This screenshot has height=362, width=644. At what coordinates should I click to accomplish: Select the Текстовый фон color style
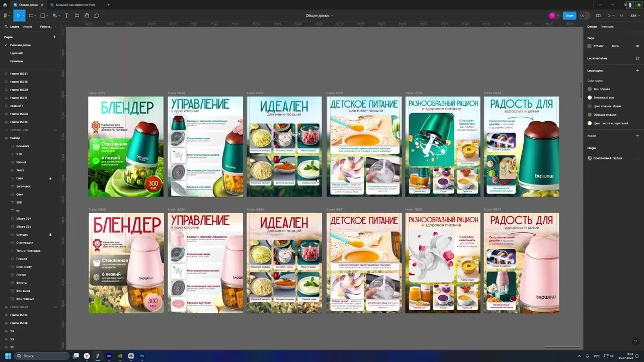coord(604,98)
